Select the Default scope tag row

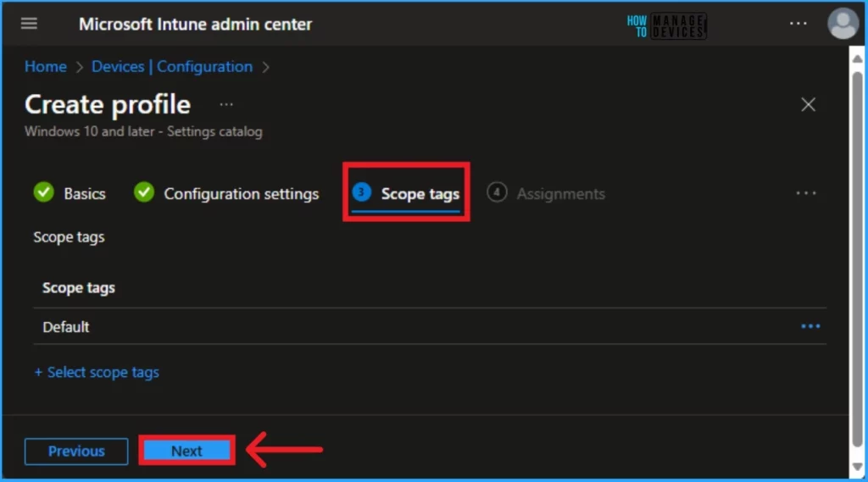click(x=430, y=326)
